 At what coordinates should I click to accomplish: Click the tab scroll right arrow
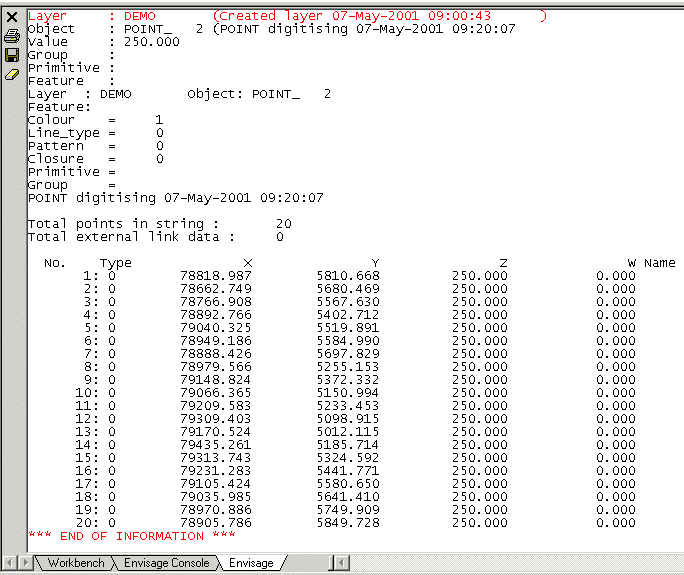26,563
